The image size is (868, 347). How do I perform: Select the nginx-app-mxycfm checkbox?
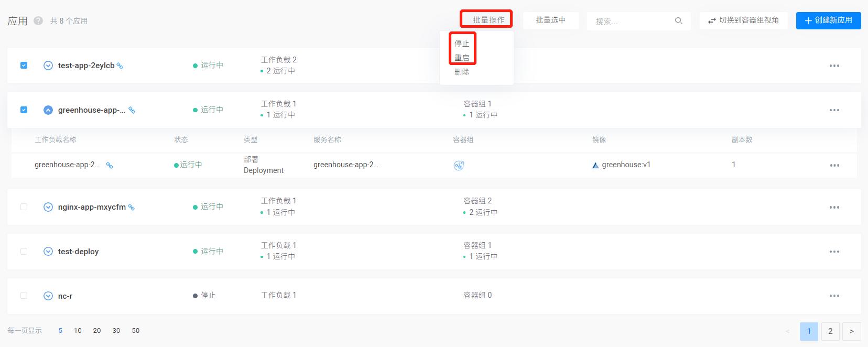pyautogui.click(x=24, y=207)
